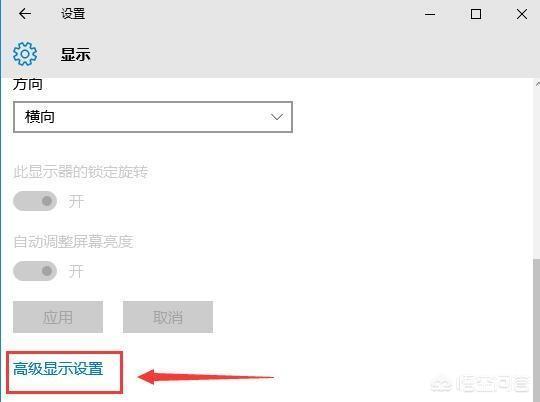Click the 设置 window title text

point(73,14)
